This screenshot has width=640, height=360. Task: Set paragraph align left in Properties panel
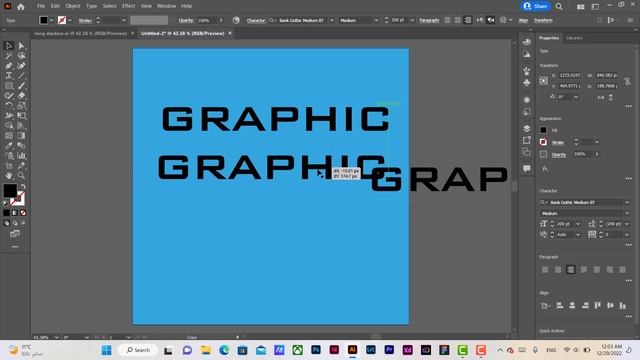545,270
